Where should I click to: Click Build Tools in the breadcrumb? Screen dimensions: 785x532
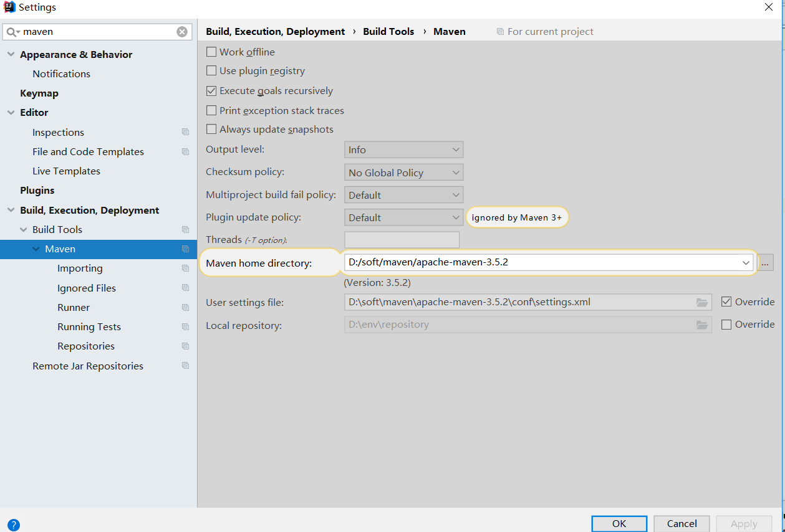click(x=388, y=31)
